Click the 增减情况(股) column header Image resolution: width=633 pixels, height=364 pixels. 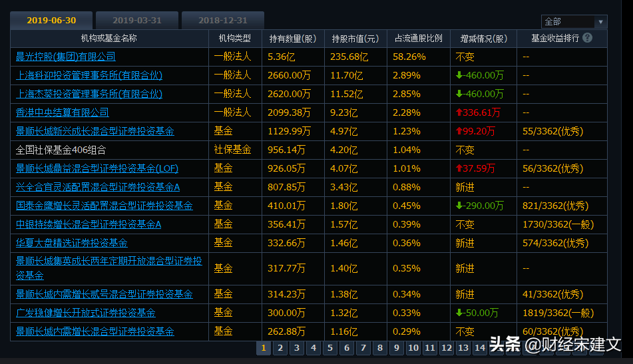pyautogui.click(x=483, y=39)
